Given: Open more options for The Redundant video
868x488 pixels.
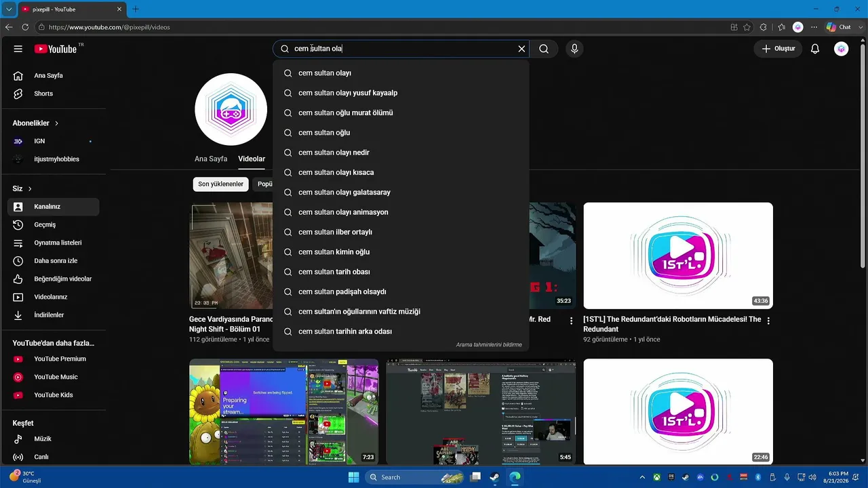Looking at the screenshot, I should pos(768,321).
